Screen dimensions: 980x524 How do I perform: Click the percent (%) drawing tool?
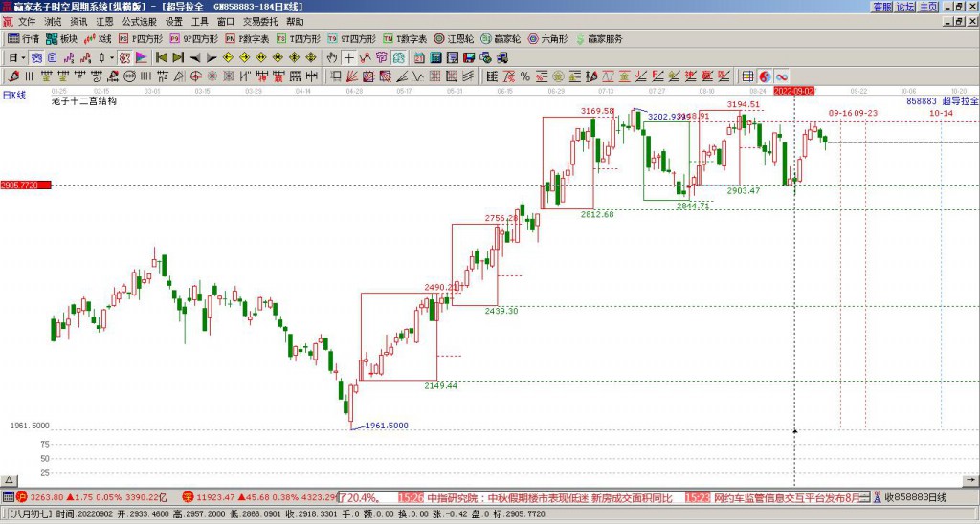[524, 76]
